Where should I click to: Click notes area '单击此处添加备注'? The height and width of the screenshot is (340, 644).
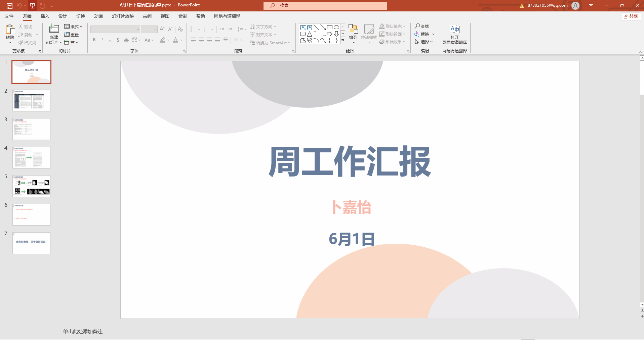click(x=83, y=331)
